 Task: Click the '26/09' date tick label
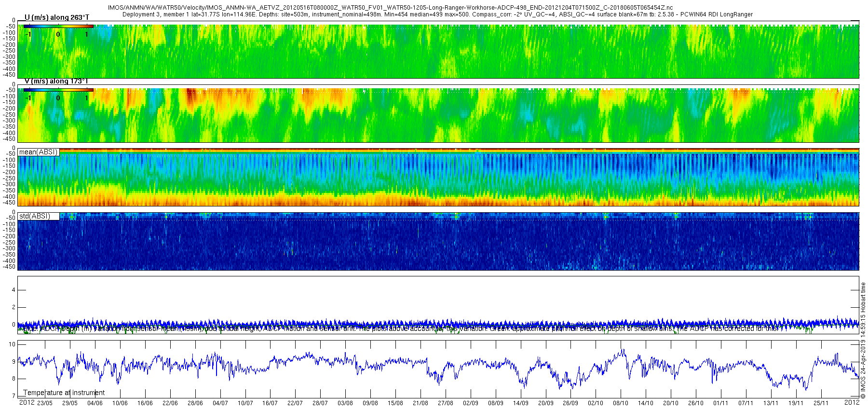[x=570, y=403]
